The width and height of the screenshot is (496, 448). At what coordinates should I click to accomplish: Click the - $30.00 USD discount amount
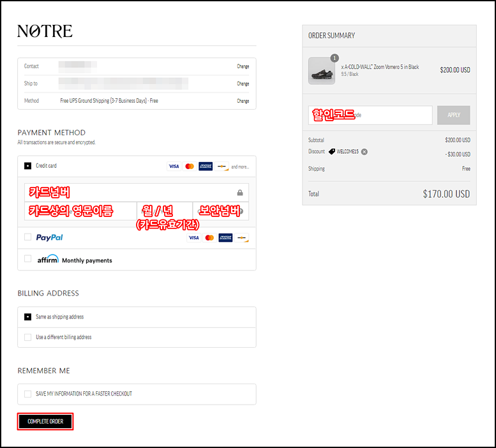click(x=458, y=154)
